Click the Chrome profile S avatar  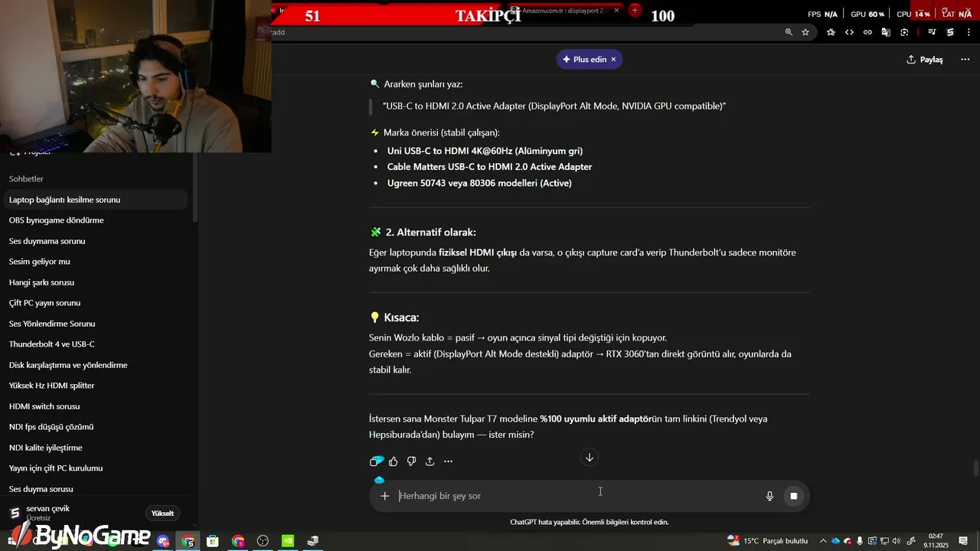(x=950, y=32)
